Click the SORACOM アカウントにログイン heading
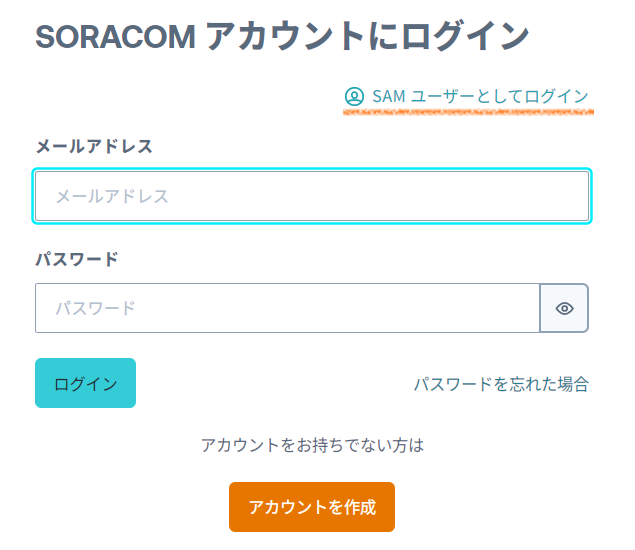The image size is (635, 550). pyautogui.click(x=282, y=37)
